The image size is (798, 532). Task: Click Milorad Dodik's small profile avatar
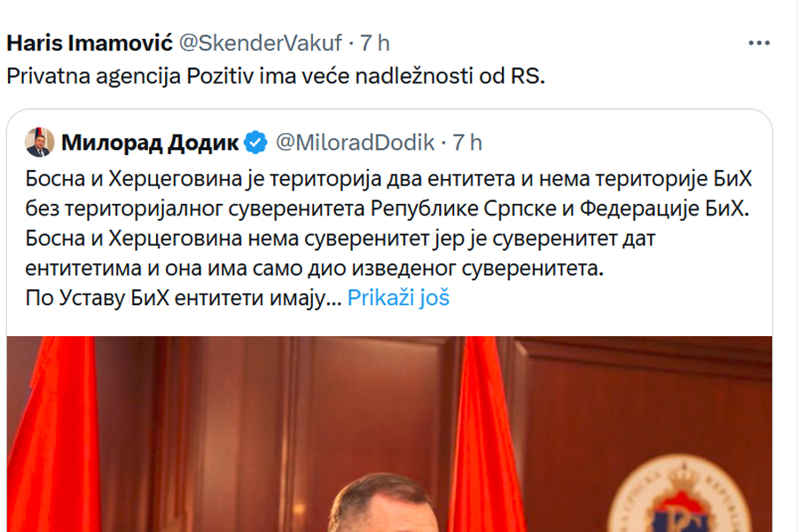coord(40,142)
